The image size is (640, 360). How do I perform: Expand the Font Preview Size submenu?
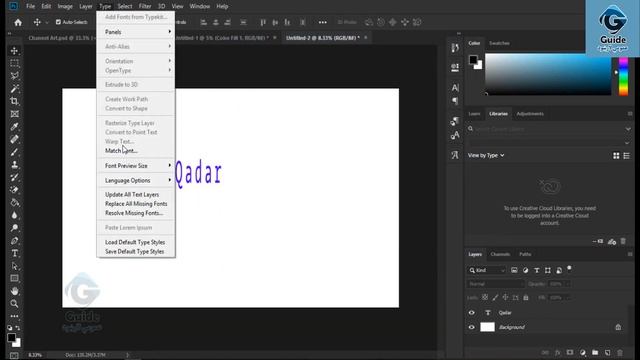(136, 166)
